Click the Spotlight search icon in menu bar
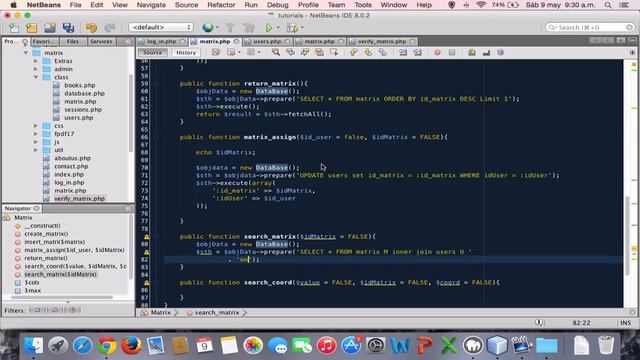This screenshot has width=640, height=360. [x=608, y=5]
